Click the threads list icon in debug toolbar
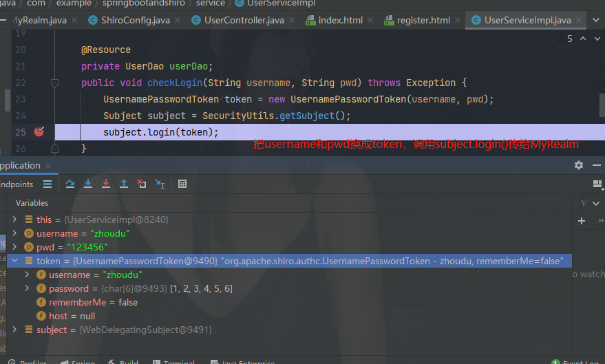605x364 pixels. 47,184
